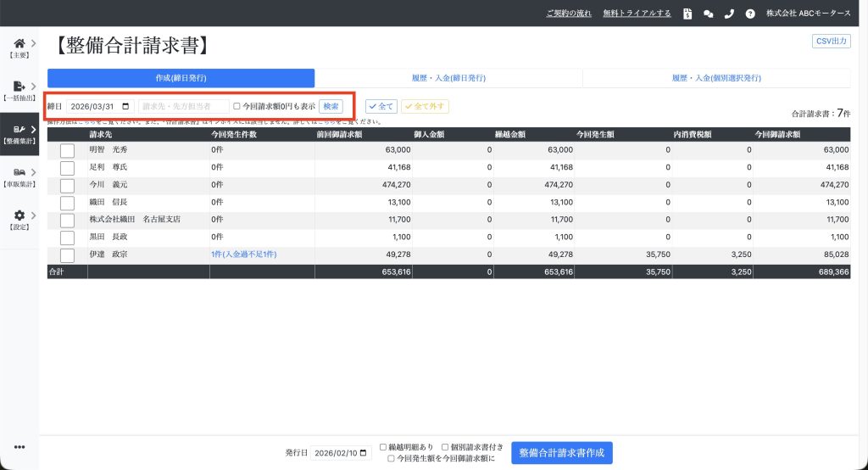Select the 整備集計 wrench icon in sidebar

tap(19, 130)
